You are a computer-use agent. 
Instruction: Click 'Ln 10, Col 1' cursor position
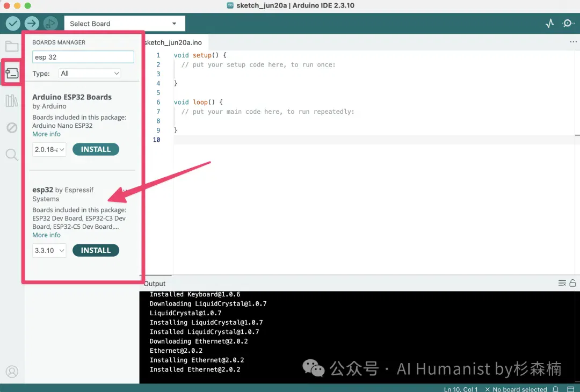click(461, 389)
